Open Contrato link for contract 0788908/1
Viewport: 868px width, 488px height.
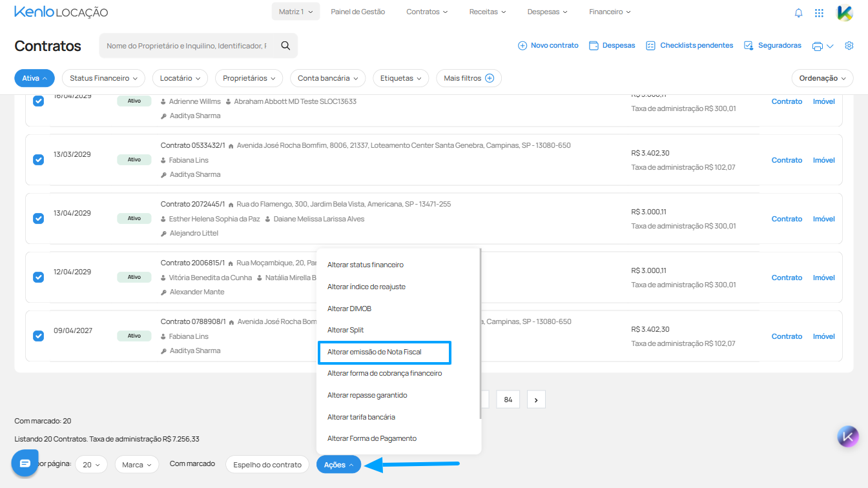(x=787, y=336)
